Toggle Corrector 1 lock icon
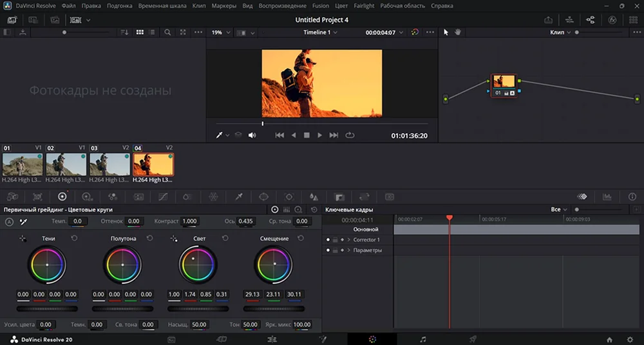Viewport: 644px width, 345px height. tap(335, 240)
